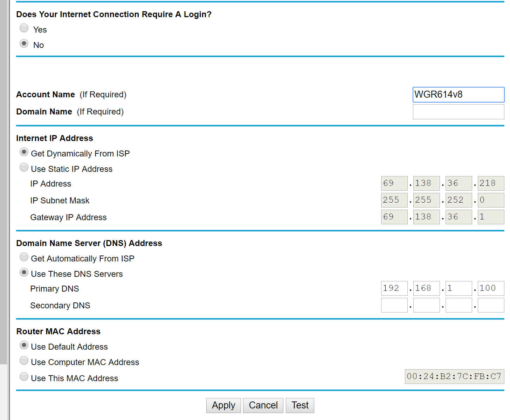
Task: Click Primary DNS last octet 100
Action: (491, 288)
